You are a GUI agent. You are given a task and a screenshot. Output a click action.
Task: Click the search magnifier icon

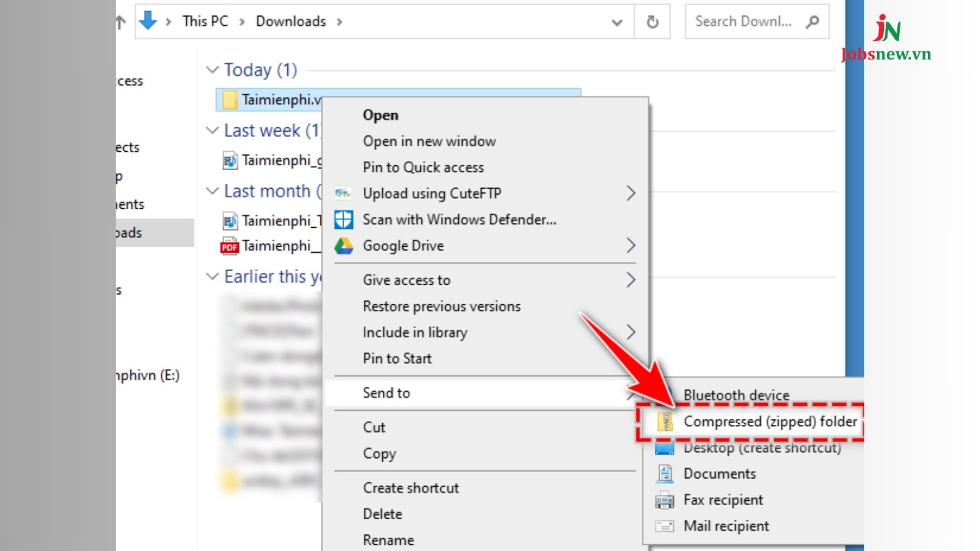(812, 22)
